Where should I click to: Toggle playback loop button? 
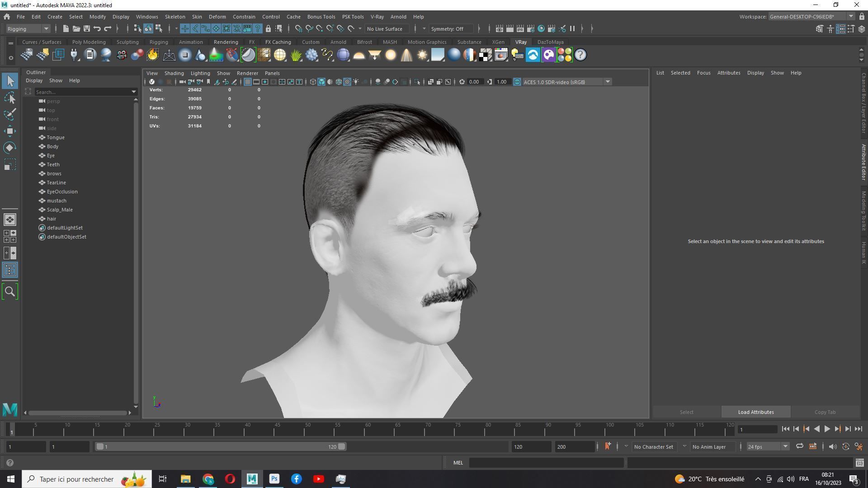[799, 446]
